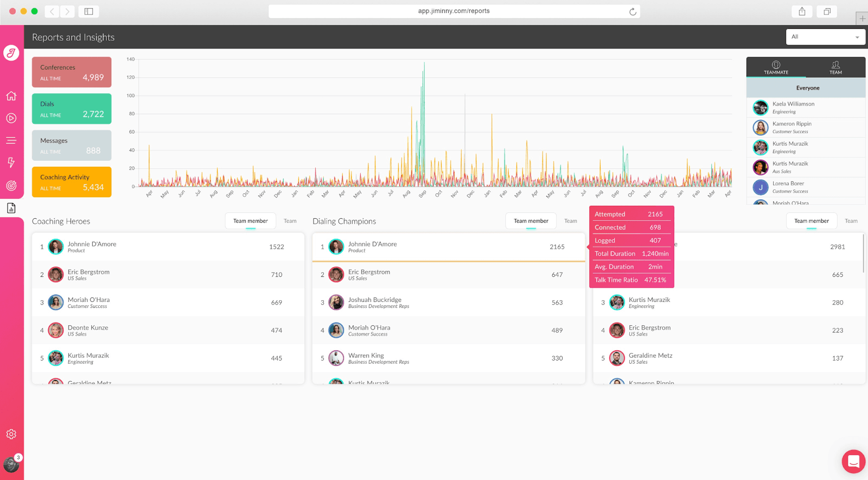Click the hamburger list sidebar icon
This screenshot has height=480, width=868.
pyautogui.click(x=11, y=140)
